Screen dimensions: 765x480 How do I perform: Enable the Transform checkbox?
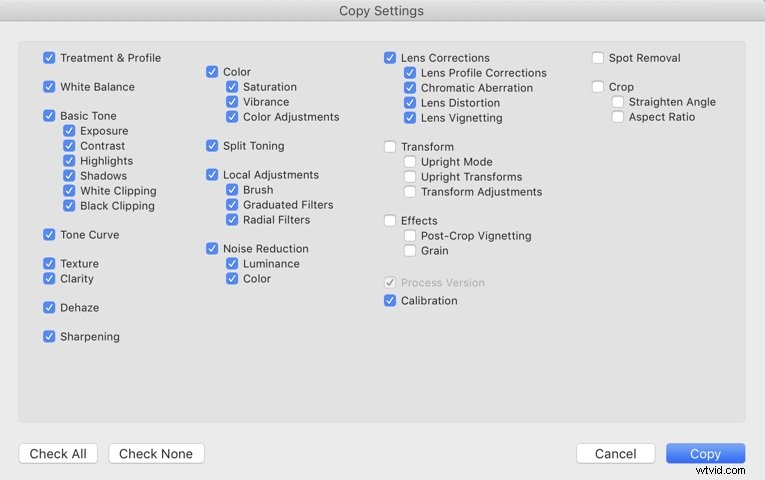point(390,147)
